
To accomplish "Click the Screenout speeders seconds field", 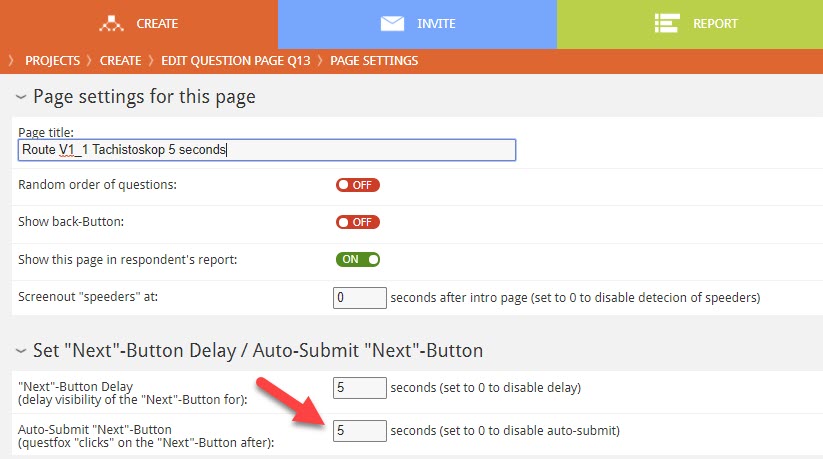I will pyautogui.click(x=360, y=297).
